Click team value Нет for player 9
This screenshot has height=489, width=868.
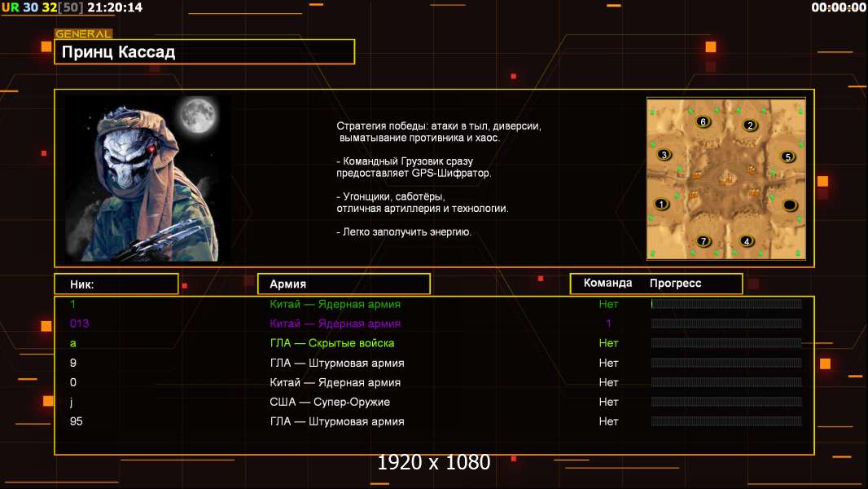(x=608, y=363)
